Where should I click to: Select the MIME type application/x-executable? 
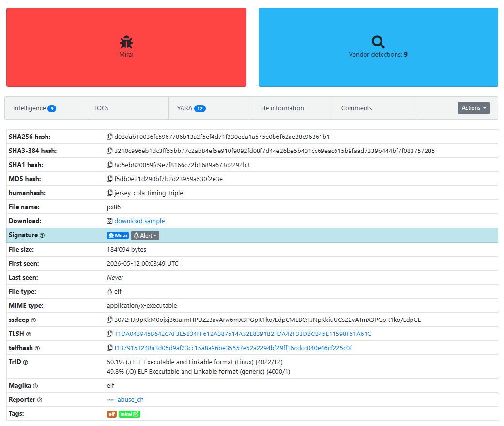point(142,306)
